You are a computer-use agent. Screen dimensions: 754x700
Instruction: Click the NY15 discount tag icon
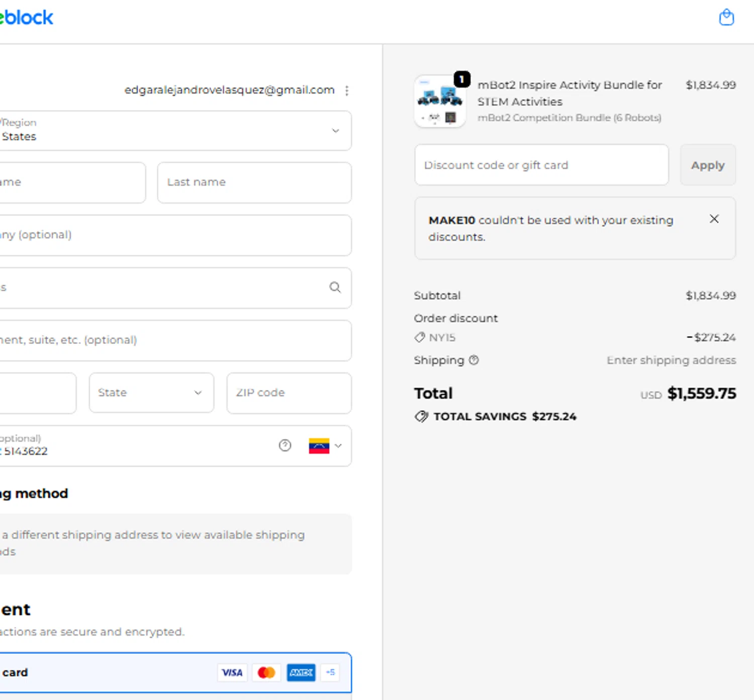[420, 337]
